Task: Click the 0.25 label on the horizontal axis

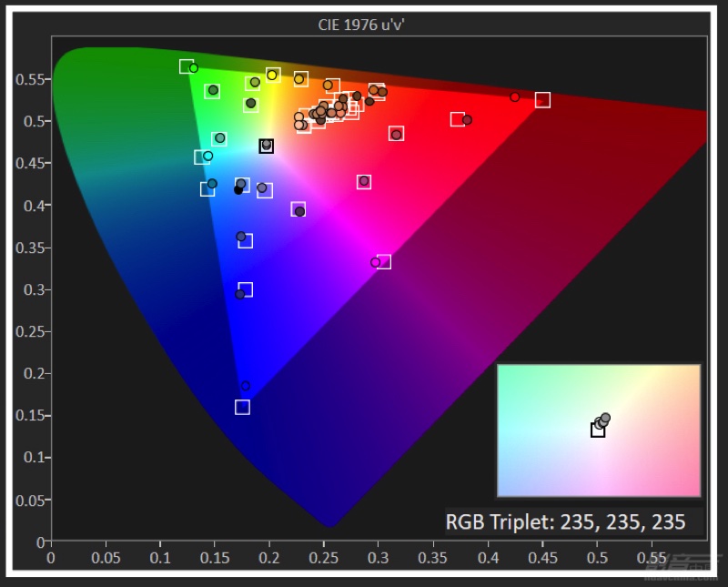Action: pyautogui.click(x=324, y=558)
